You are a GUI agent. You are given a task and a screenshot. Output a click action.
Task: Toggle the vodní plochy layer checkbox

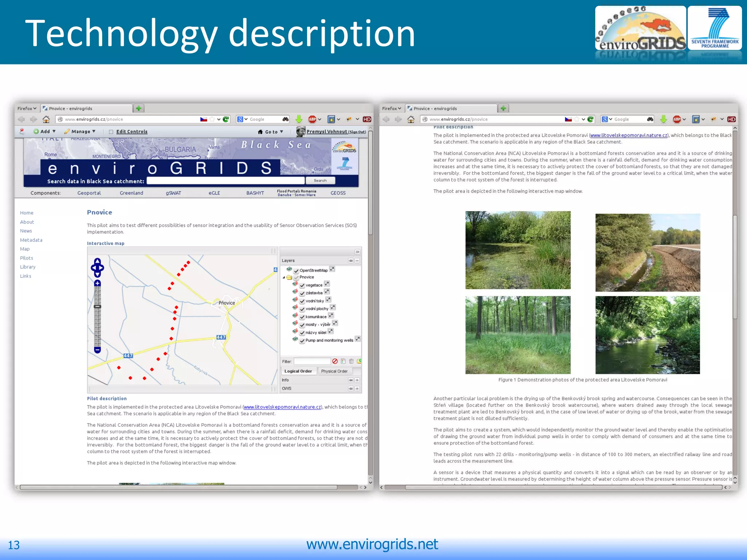(x=302, y=309)
